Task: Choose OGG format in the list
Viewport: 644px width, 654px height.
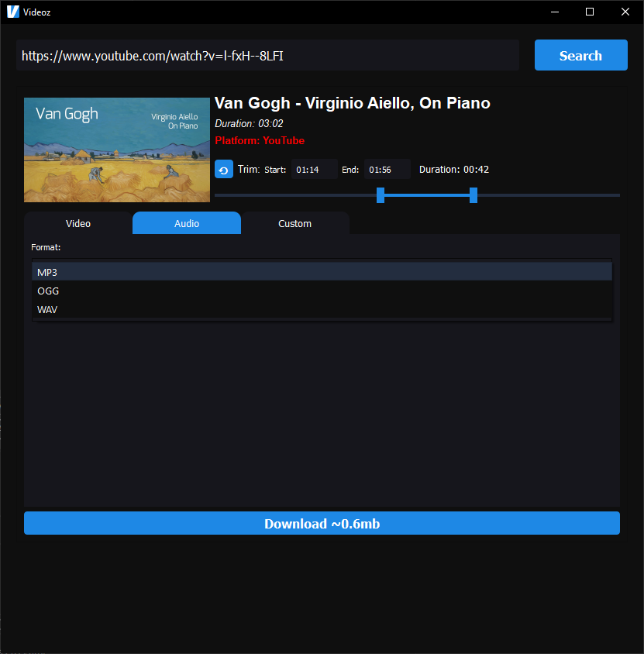Action: pos(322,291)
